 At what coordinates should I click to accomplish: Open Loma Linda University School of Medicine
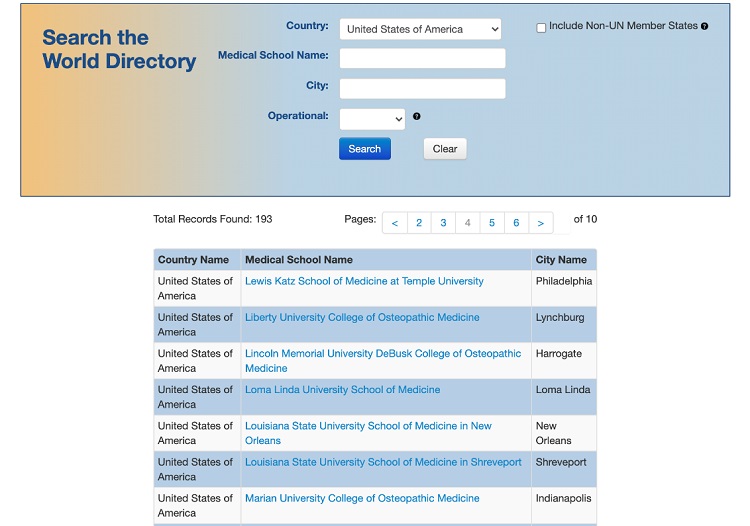pyautogui.click(x=342, y=390)
